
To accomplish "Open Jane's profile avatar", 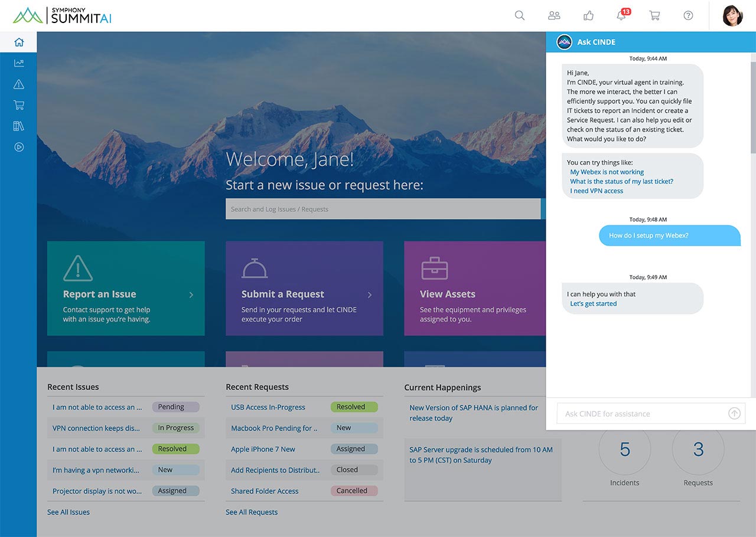I will click(733, 16).
